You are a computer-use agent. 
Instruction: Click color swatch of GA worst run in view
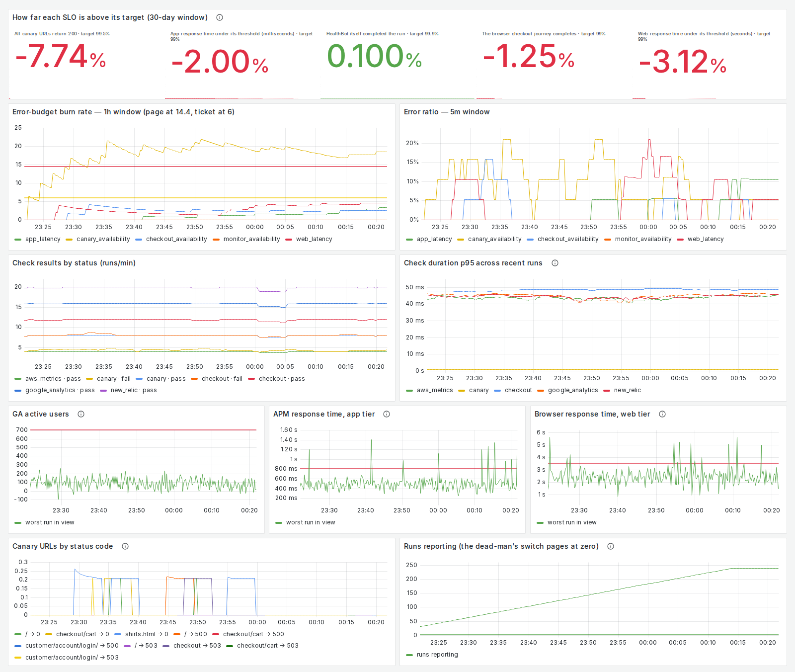18,522
